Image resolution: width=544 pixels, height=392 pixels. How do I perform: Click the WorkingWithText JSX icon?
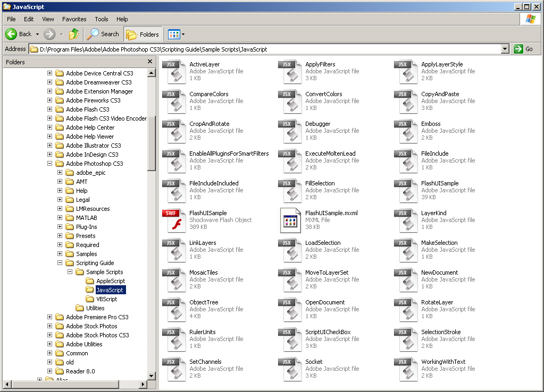(406, 369)
